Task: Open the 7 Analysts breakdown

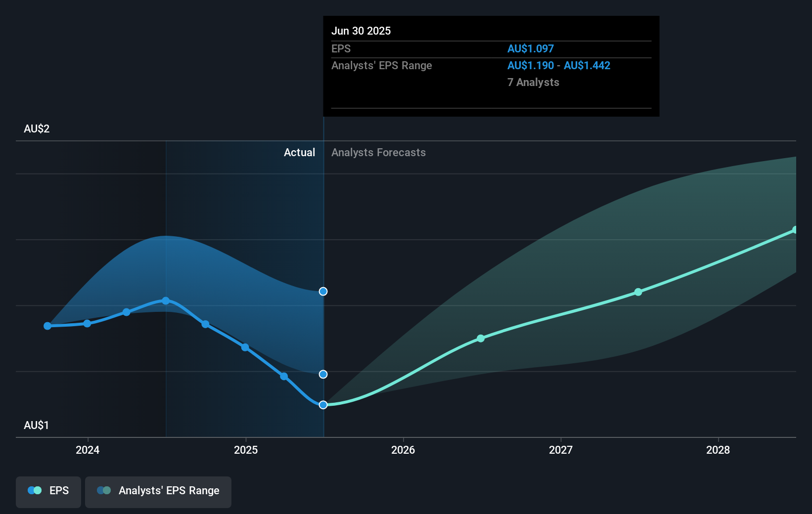Action: pyautogui.click(x=533, y=83)
